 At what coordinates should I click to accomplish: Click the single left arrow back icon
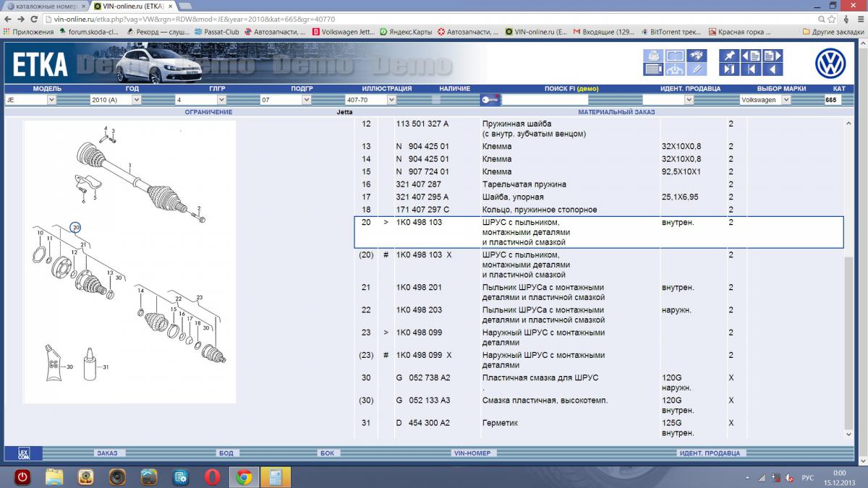click(x=773, y=69)
